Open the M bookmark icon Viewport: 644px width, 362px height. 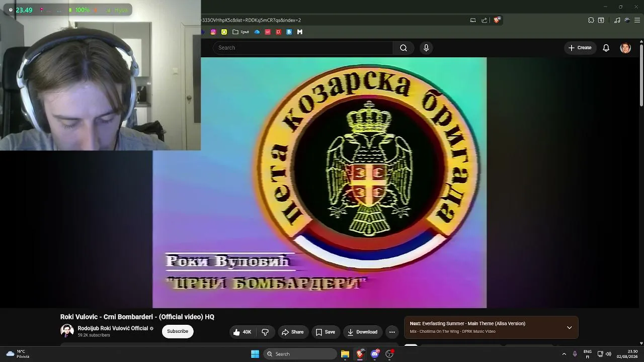300,32
